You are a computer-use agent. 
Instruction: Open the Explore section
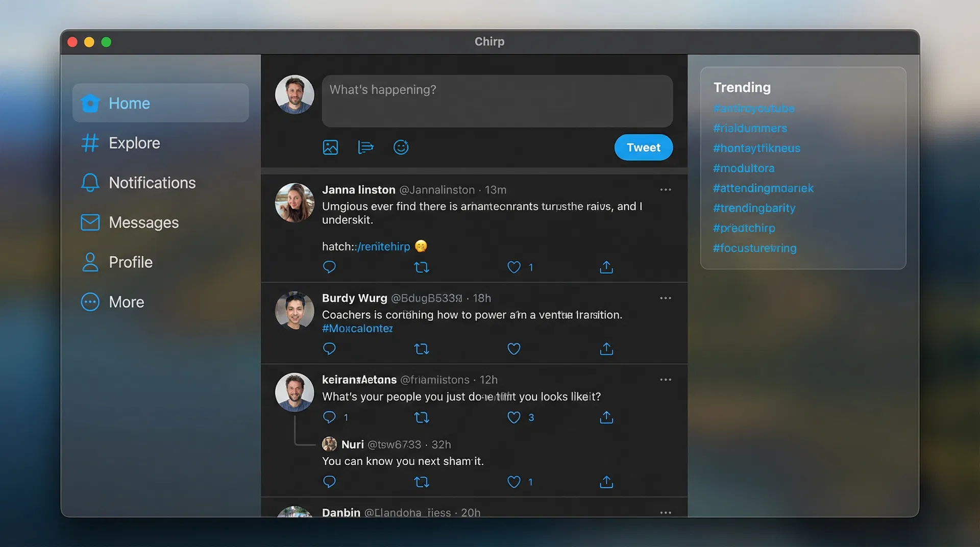point(134,143)
